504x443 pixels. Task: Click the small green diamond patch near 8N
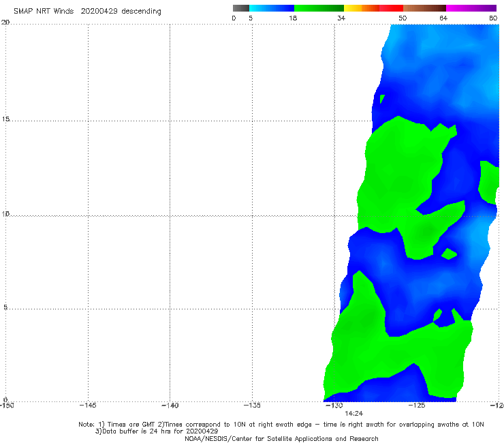[449, 254]
